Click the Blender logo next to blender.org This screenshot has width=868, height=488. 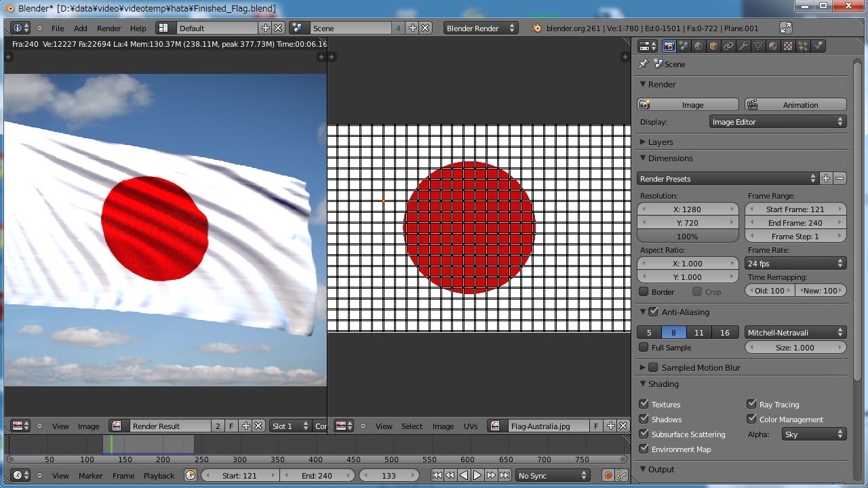(x=536, y=28)
